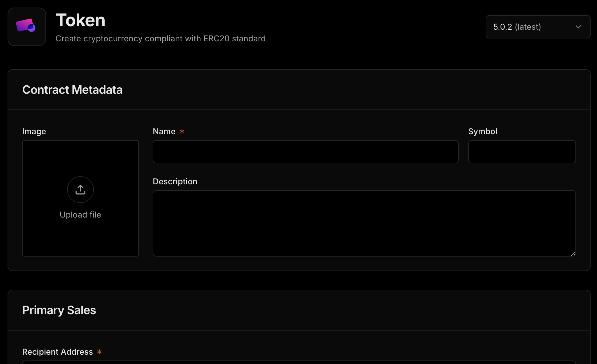This screenshot has height=364, width=597.
Task: Click the version dropdown chevron arrow
Action: [x=578, y=27]
